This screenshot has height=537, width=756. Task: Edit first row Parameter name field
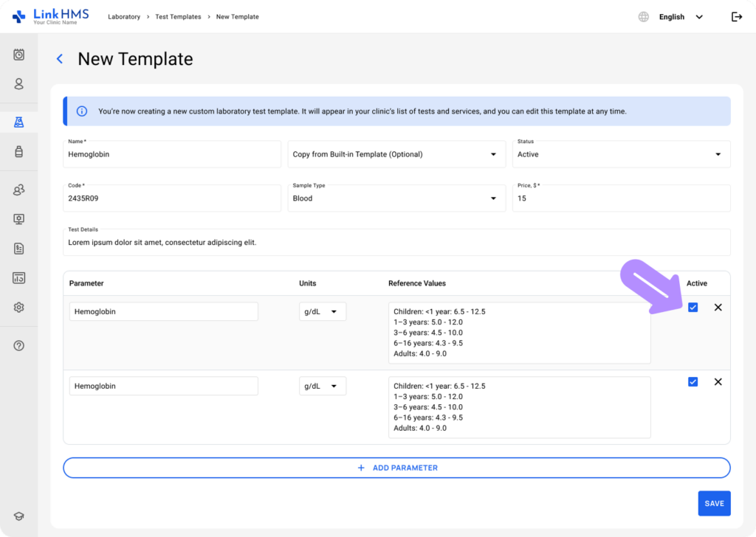(x=163, y=311)
